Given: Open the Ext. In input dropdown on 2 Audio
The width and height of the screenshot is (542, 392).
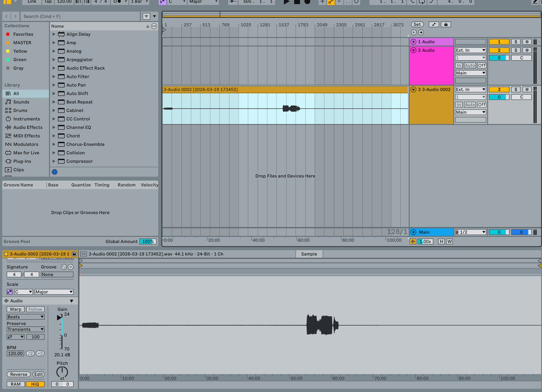Looking at the screenshot, I should pos(471,50).
